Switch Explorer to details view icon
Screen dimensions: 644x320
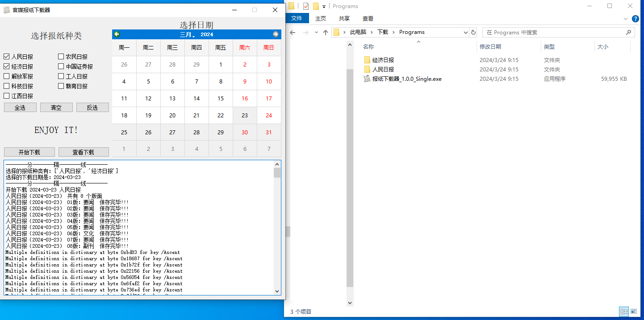(x=624, y=312)
